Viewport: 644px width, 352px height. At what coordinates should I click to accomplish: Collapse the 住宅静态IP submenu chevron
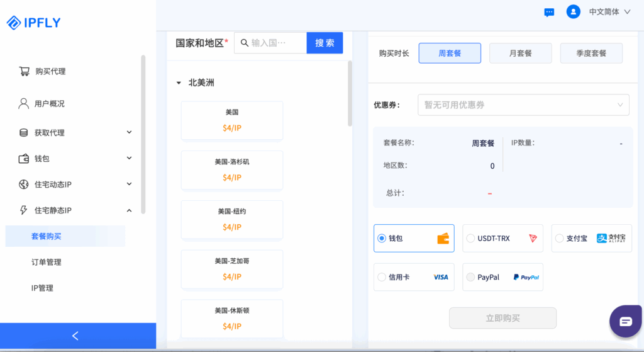129,210
